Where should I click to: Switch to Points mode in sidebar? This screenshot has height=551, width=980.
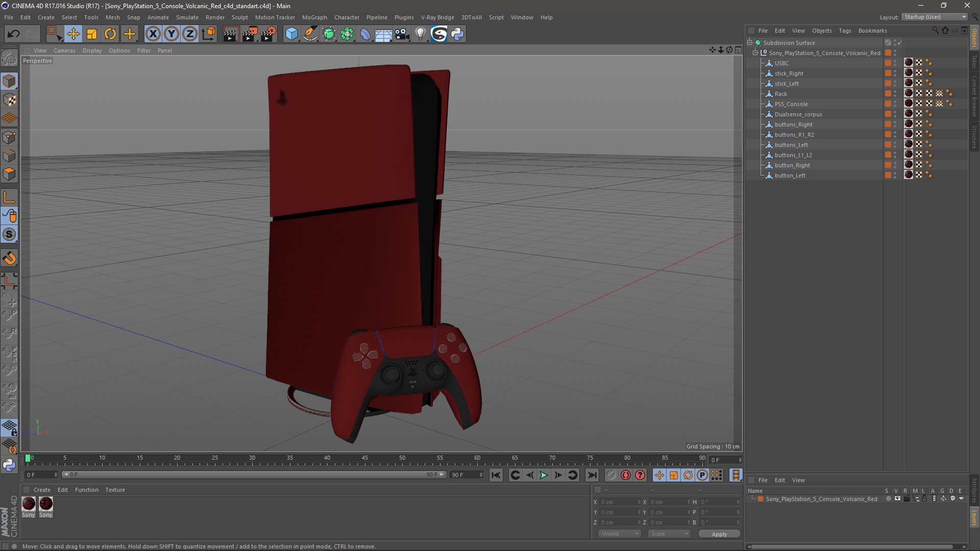pyautogui.click(x=9, y=137)
